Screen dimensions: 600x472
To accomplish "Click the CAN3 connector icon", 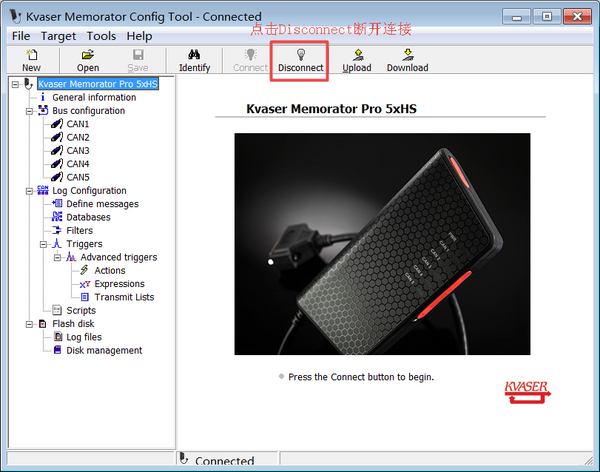I will (57, 150).
